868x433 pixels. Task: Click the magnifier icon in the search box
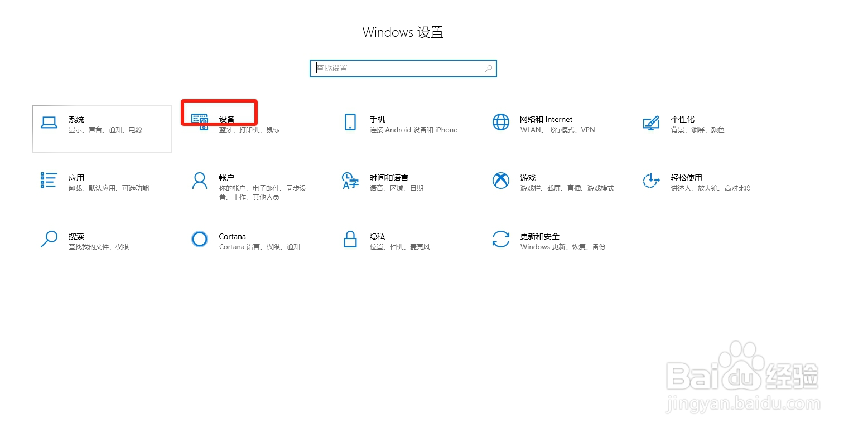(x=489, y=68)
